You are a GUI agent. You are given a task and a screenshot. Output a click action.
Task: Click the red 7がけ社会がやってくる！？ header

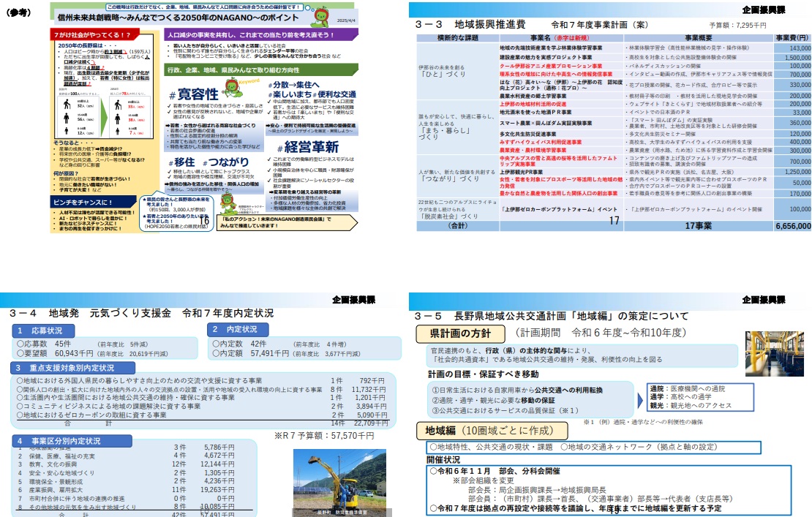[96, 35]
